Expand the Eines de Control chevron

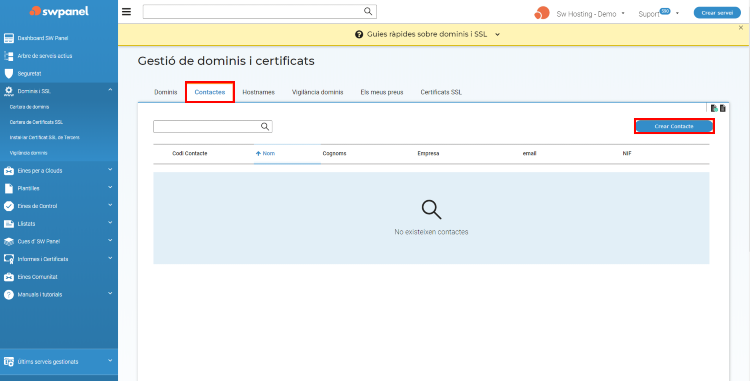pos(110,205)
